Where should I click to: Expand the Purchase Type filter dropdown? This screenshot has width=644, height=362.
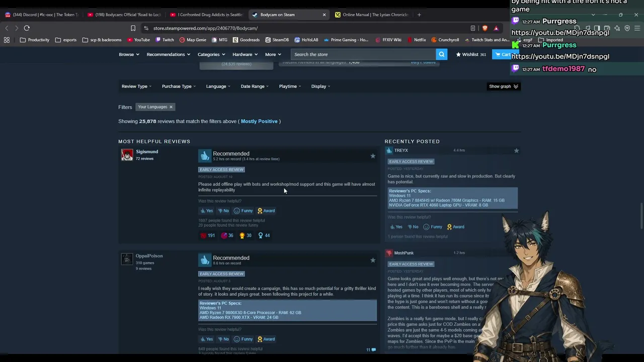(179, 86)
